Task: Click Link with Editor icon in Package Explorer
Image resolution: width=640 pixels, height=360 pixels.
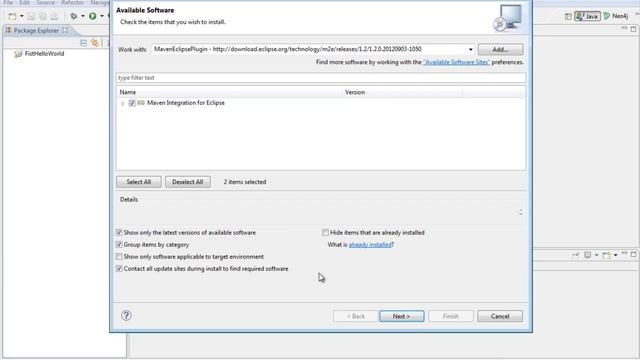Action: [x=95, y=43]
